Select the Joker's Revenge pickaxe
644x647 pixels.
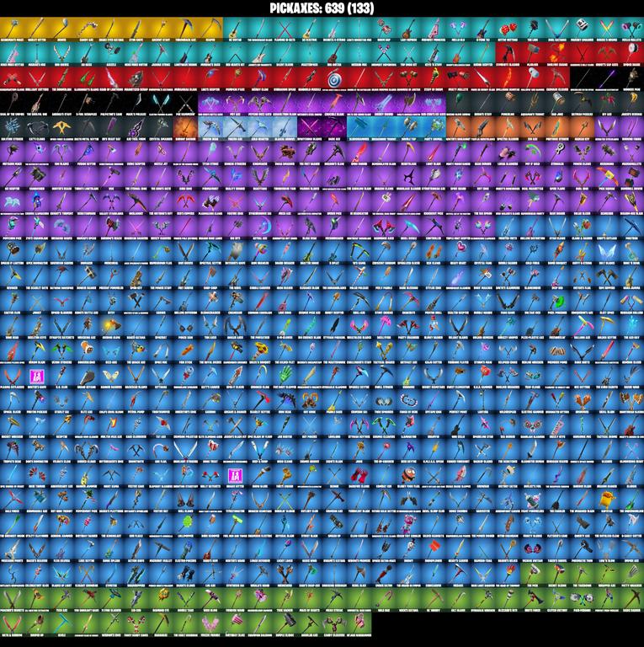(631, 104)
